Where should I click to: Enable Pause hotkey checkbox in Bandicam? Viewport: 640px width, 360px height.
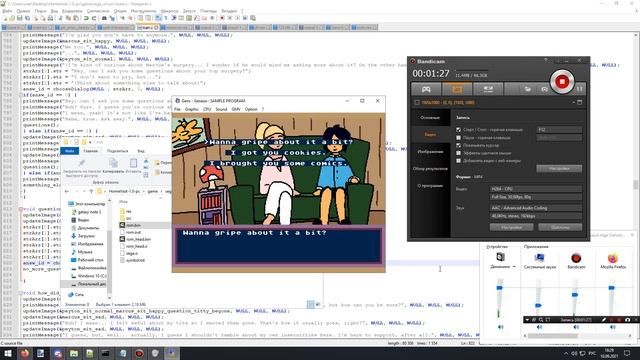pyautogui.click(x=458, y=138)
